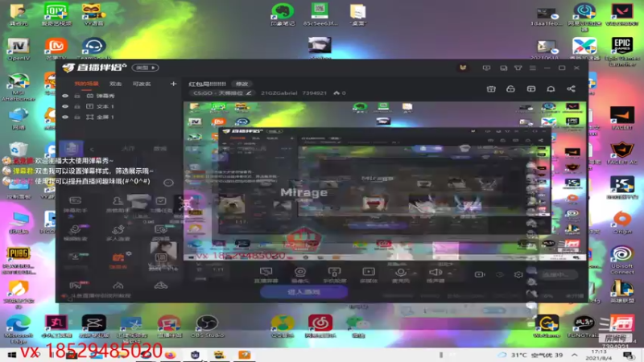644x362 pixels.
Task: Lock the 弹幕秀 source layer
Action: click(x=76, y=96)
